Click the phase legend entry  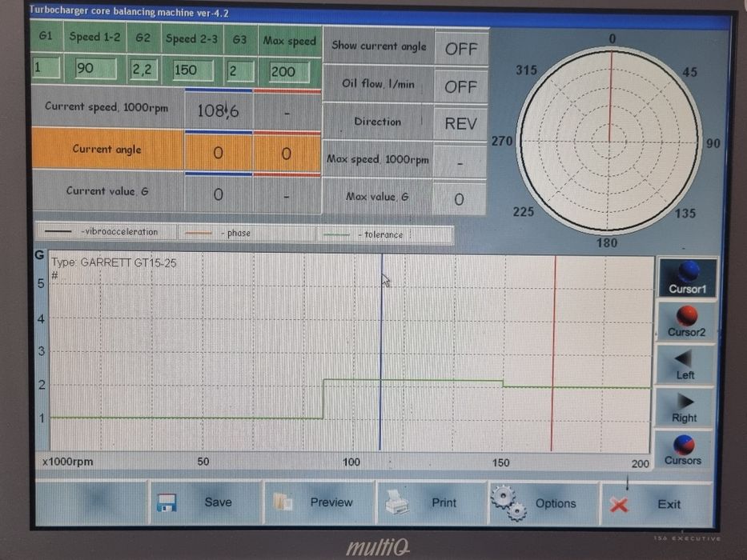(247, 233)
